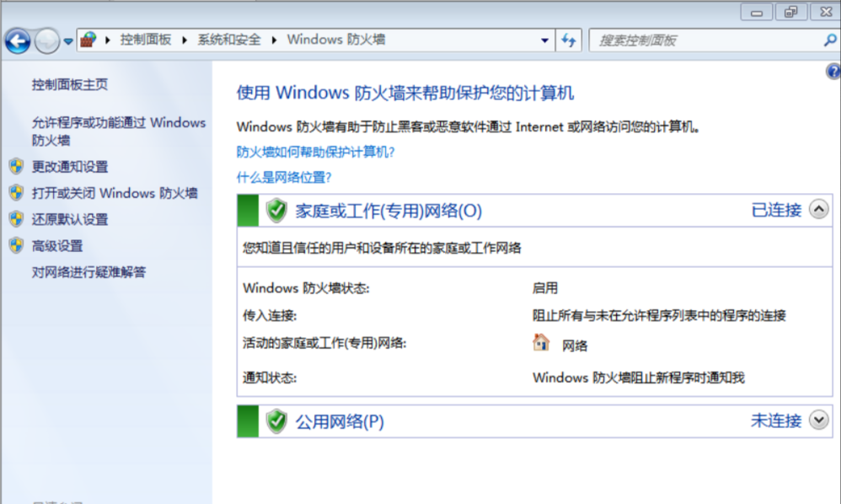Open recent pages dropdown next to Forward

pyautogui.click(x=68, y=40)
